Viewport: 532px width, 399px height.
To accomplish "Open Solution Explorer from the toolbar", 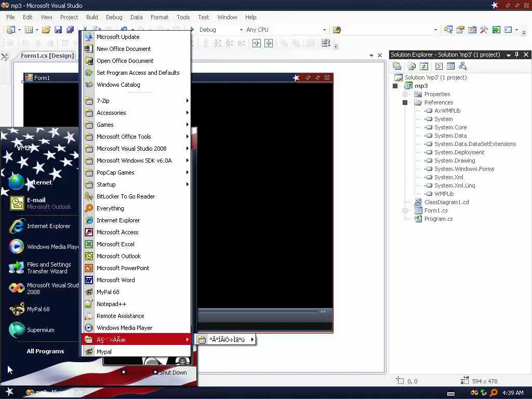I will point(448,30).
